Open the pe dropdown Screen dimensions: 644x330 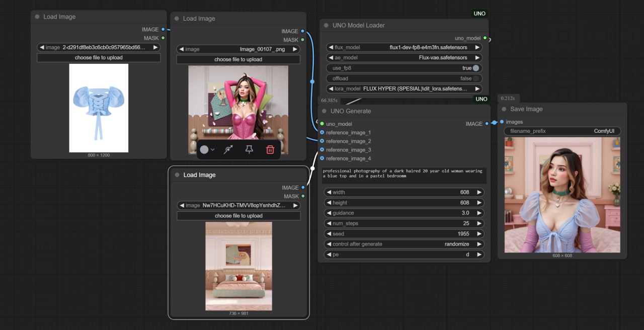point(404,255)
